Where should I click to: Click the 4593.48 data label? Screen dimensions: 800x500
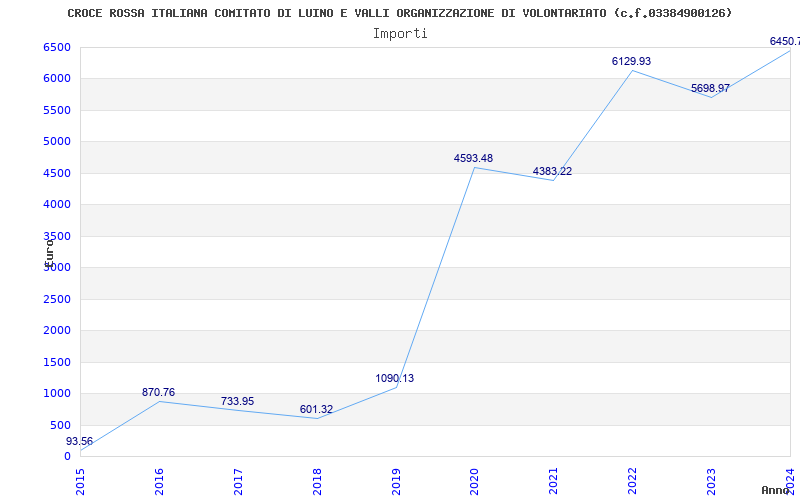[x=473, y=159]
